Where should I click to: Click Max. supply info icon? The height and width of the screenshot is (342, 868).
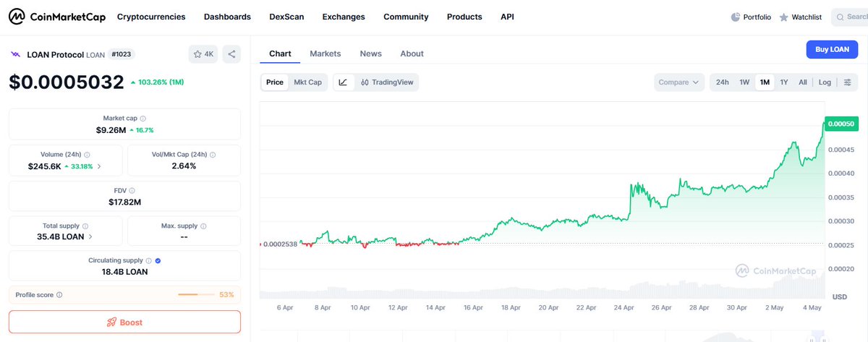(203, 226)
